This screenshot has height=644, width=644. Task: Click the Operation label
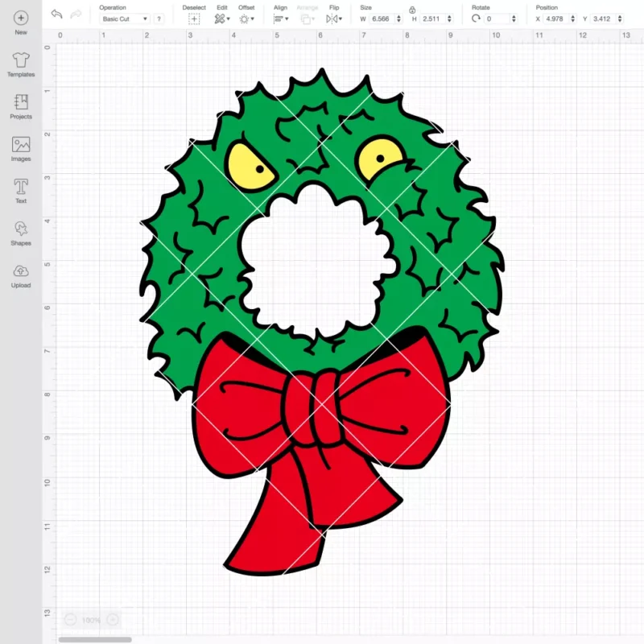[x=113, y=7]
